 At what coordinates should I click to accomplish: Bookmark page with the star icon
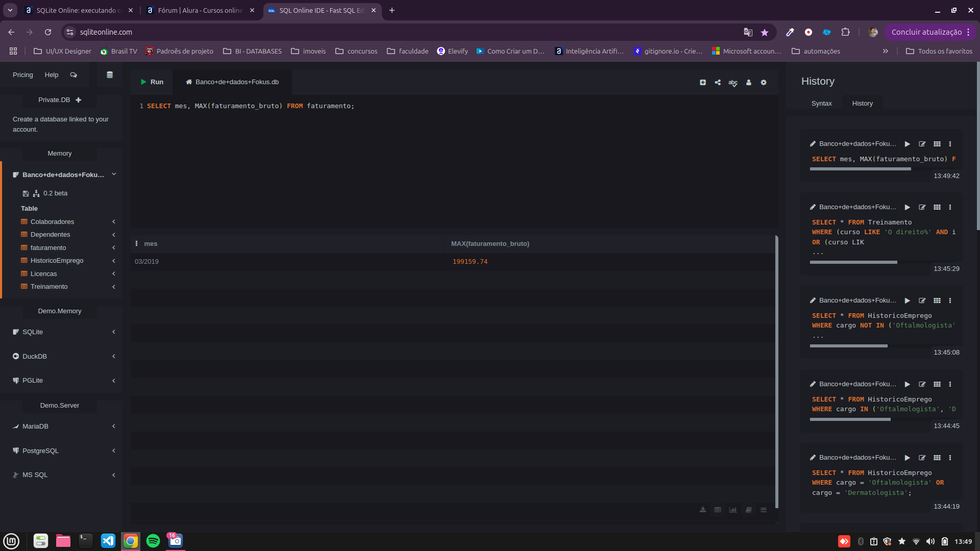coord(764,32)
